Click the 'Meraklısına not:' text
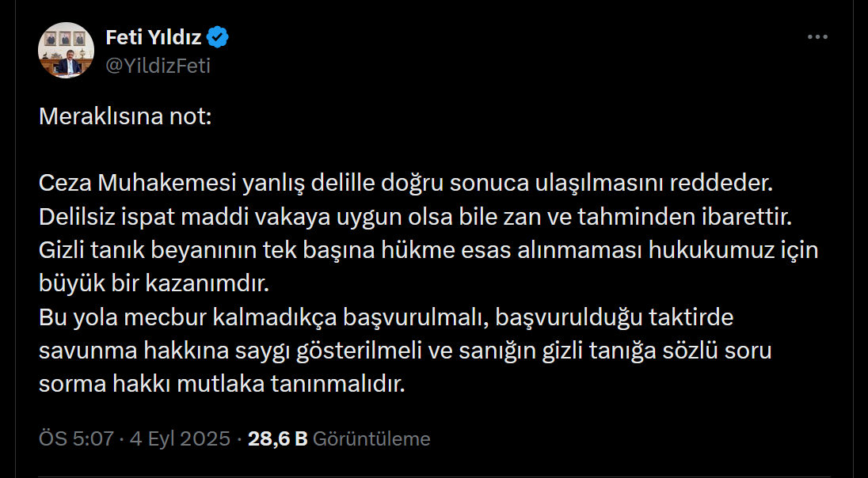This screenshot has height=478, width=868. tap(125, 119)
